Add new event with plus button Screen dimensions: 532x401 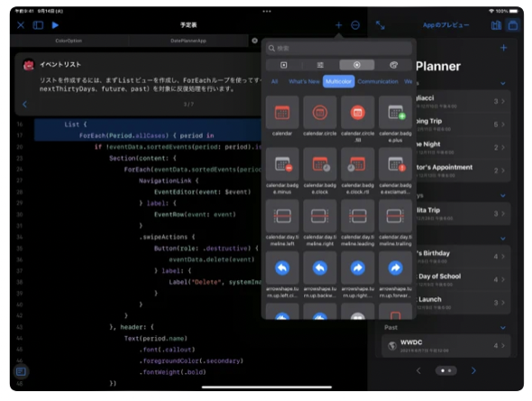(503, 48)
